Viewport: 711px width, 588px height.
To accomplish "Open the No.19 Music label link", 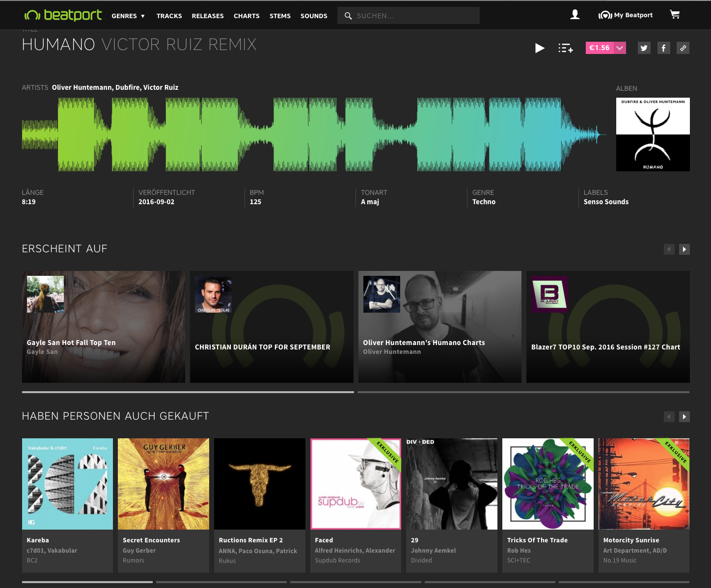I will 620,561.
